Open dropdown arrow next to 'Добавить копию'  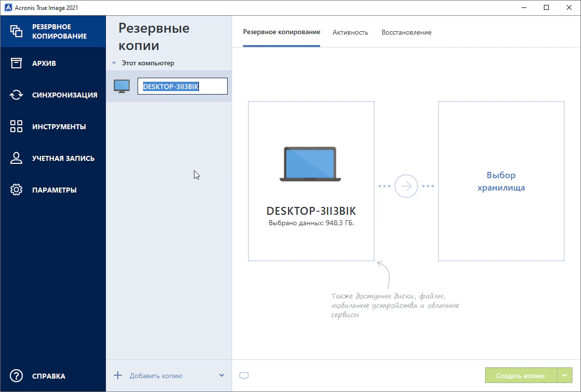(221, 375)
